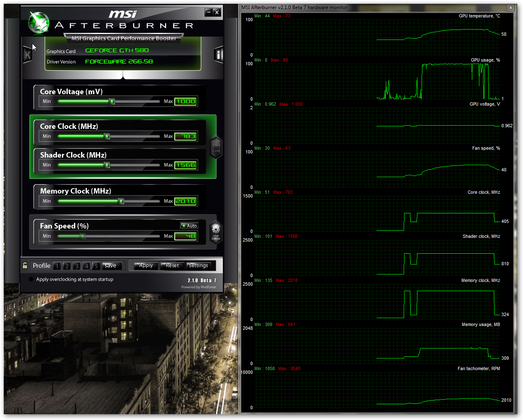Click the Max : 73 temperature reading

point(282,16)
